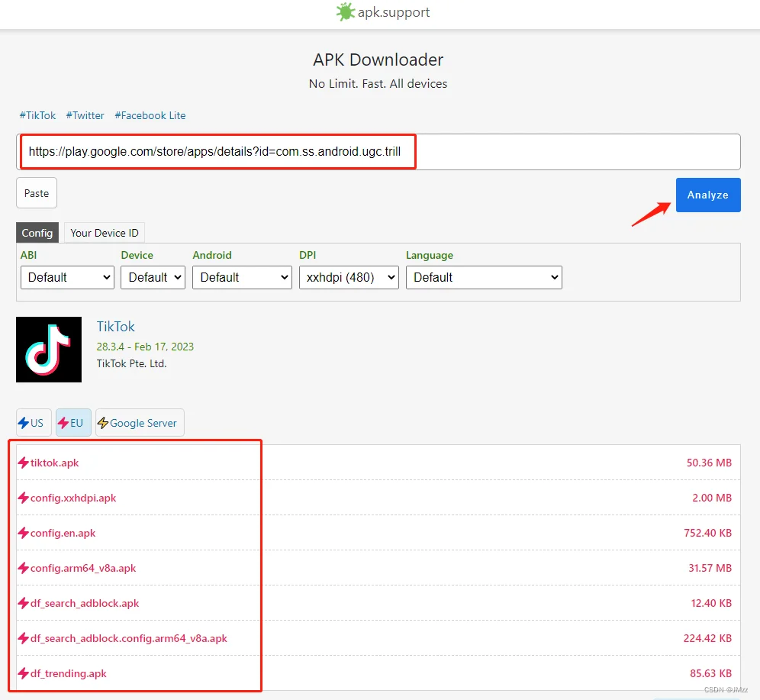Click the #Twitter hashtag link
Viewport: 760px width, 700px height.
point(85,115)
